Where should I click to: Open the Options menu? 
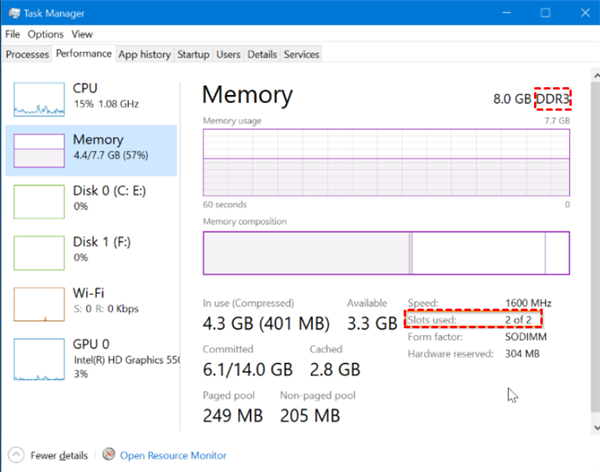44,34
